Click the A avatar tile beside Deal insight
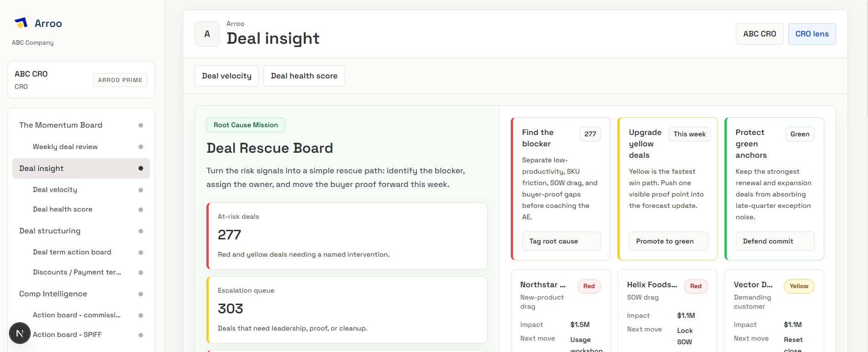The height and width of the screenshot is (352, 868). 207,34
